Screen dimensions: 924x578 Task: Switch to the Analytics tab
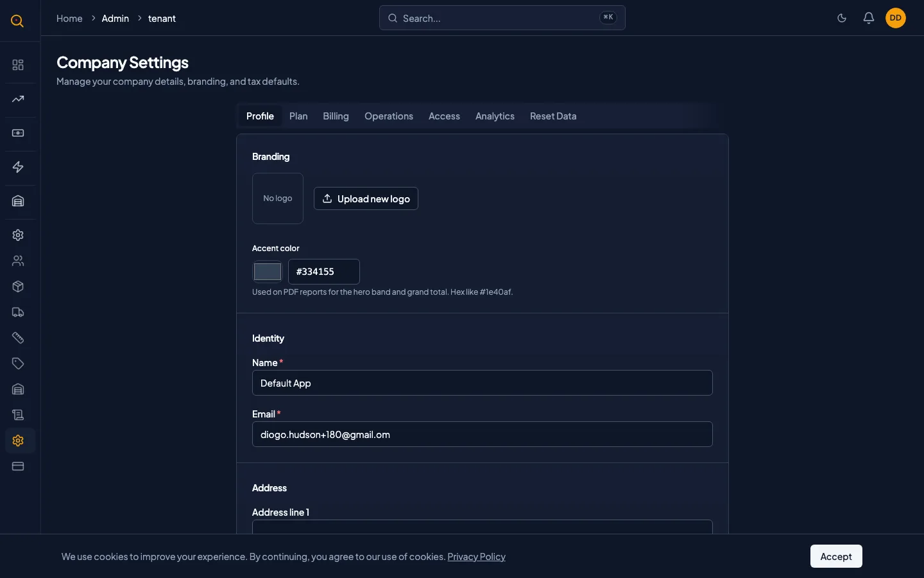(495, 116)
